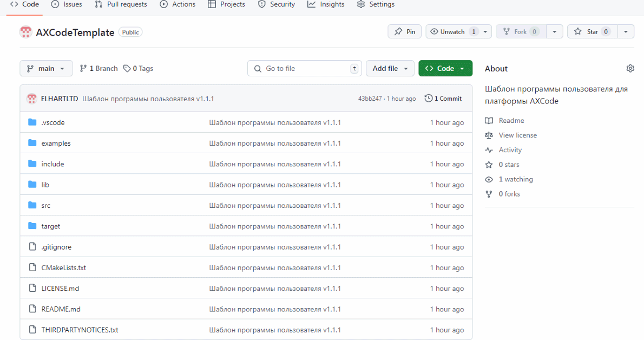This screenshot has width=644, height=340.
Task: Expand the Unwatch notifications dropdown arrow
Action: click(485, 31)
